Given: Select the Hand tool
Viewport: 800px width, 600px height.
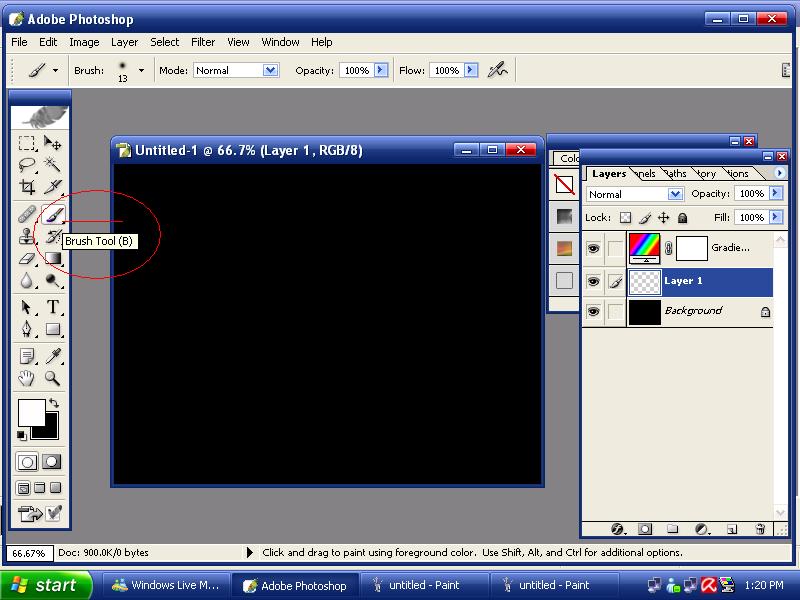Looking at the screenshot, I should click(x=28, y=379).
